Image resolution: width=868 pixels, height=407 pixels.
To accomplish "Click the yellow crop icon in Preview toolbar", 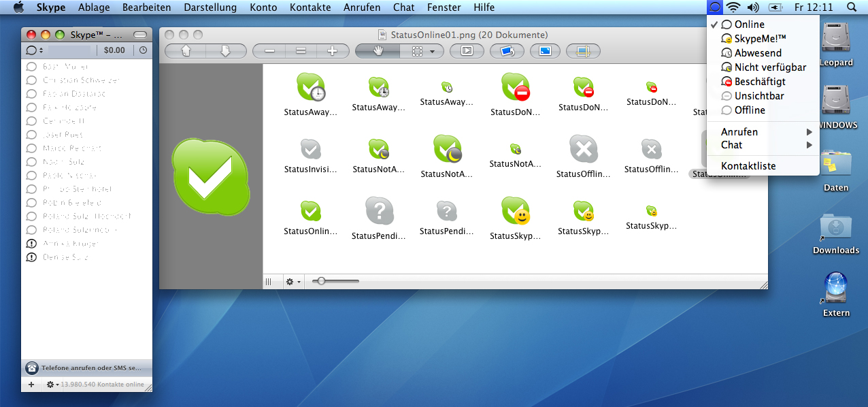I will (583, 50).
